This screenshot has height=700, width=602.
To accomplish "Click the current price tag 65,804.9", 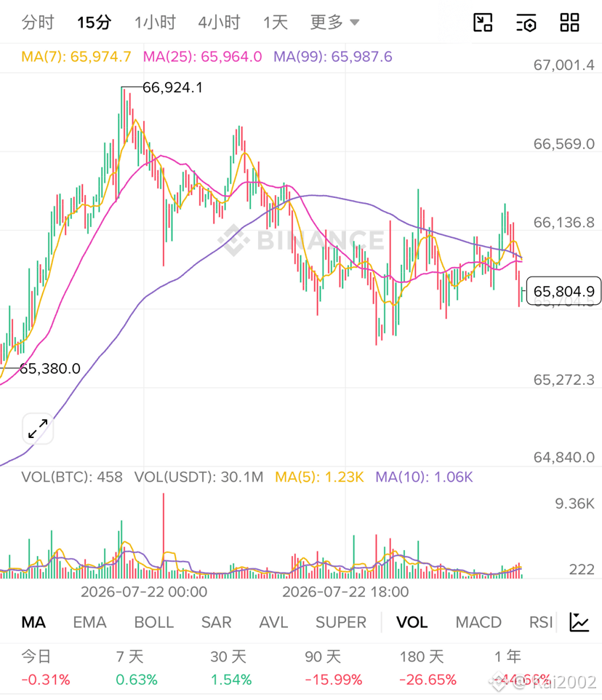I will point(563,291).
